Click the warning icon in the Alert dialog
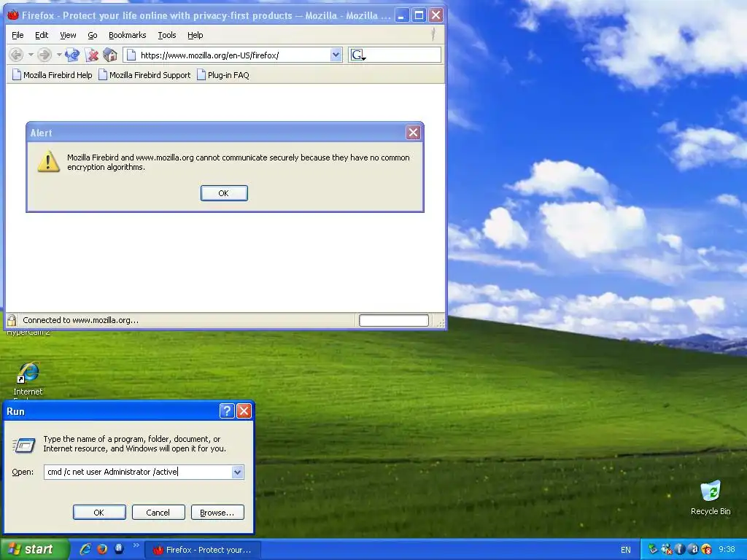The image size is (747, 560). 48,161
